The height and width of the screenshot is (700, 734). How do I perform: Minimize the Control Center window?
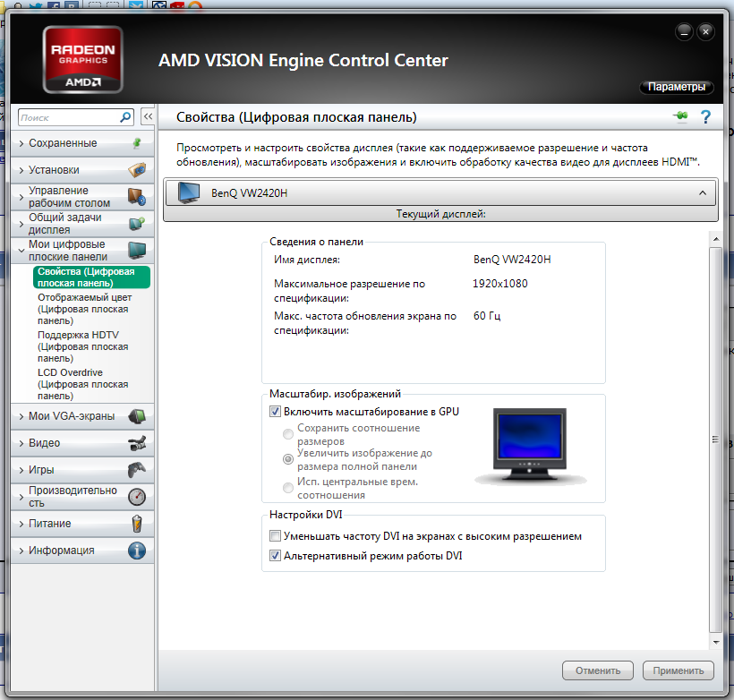click(684, 32)
